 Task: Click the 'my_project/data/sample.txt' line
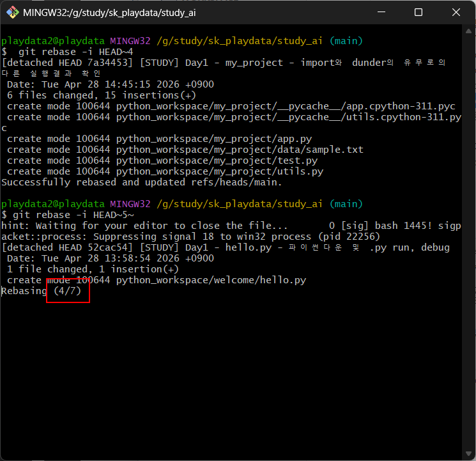coord(185,150)
